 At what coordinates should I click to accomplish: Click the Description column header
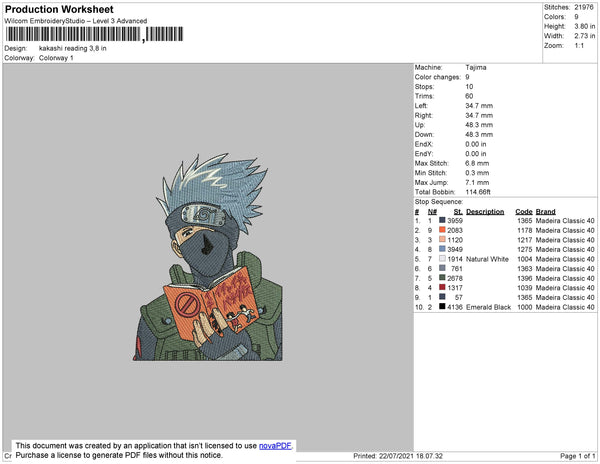485,212
